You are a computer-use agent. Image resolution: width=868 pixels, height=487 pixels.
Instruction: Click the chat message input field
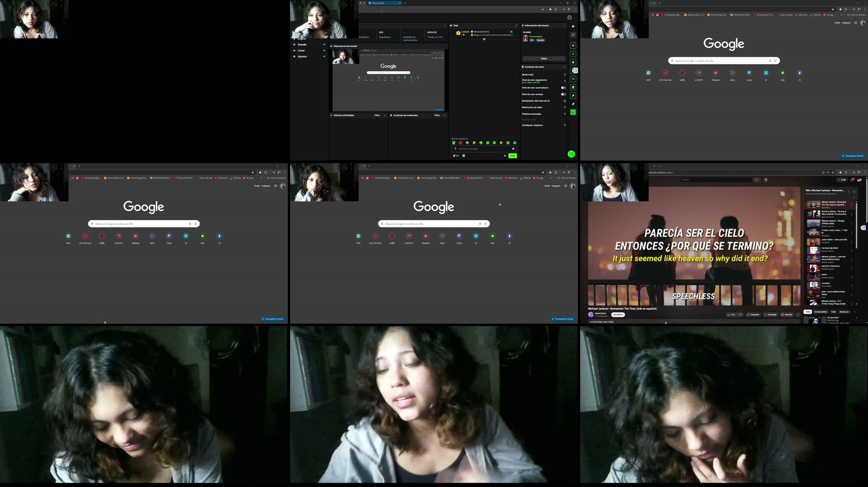click(x=483, y=149)
